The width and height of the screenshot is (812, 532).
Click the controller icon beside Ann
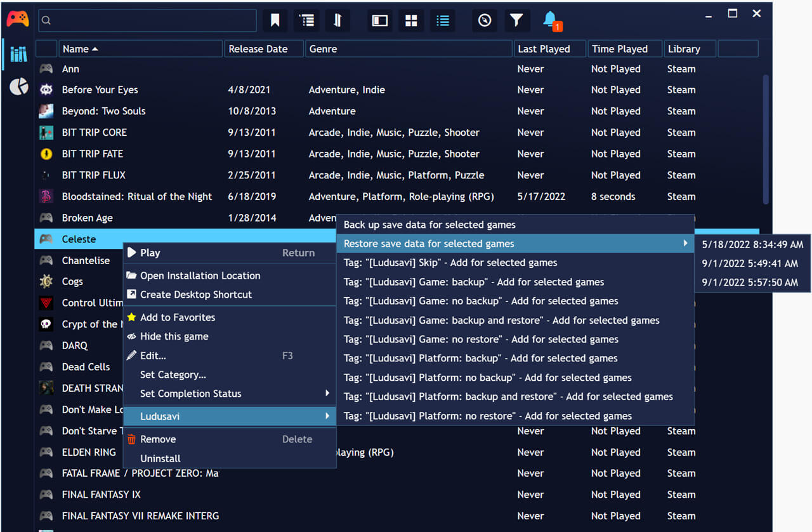(46, 69)
